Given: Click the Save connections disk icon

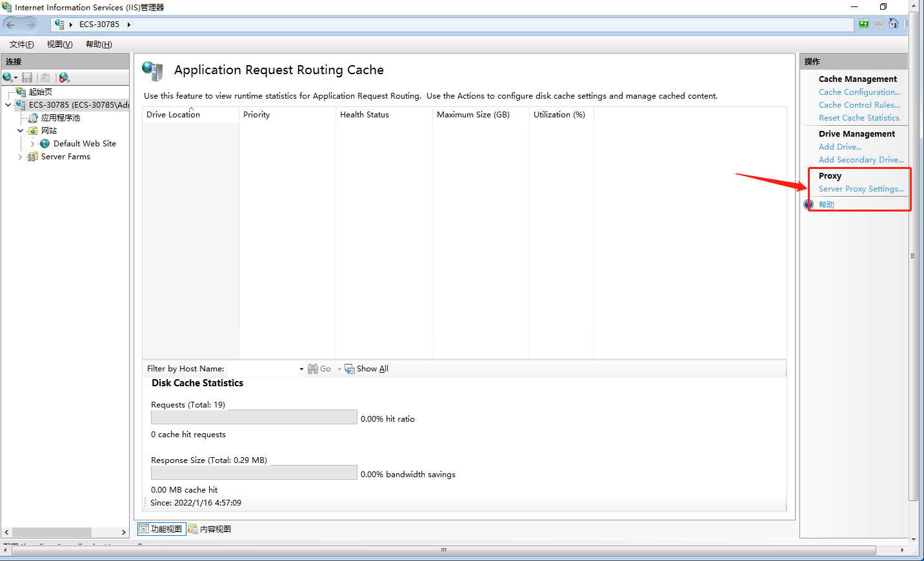Looking at the screenshot, I should click(x=27, y=77).
